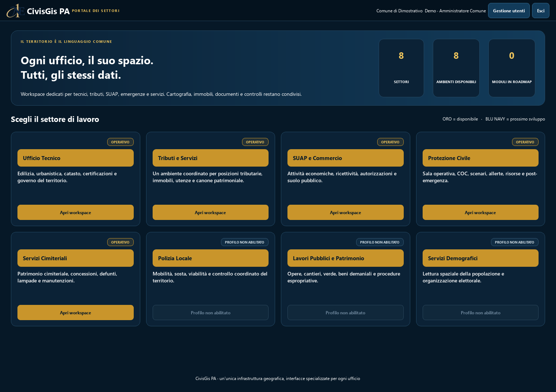Select the Servizi Cimiteriali title bar
556x392 pixels.
(x=76, y=258)
